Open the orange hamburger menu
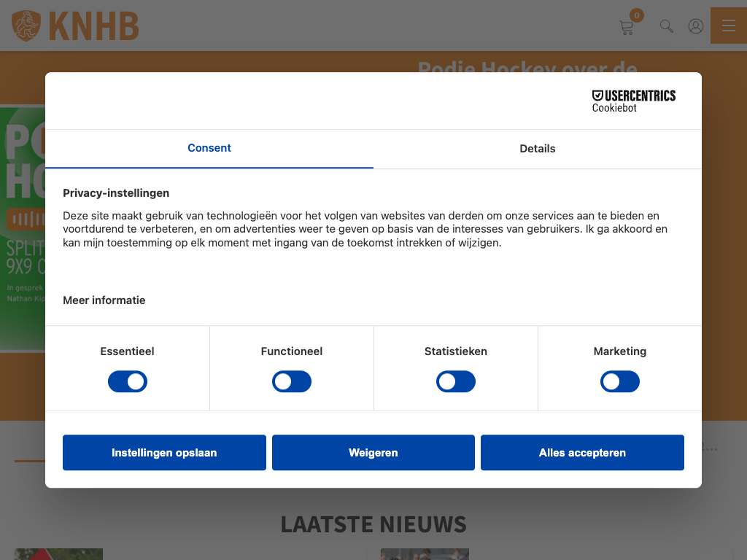 click(x=728, y=26)
